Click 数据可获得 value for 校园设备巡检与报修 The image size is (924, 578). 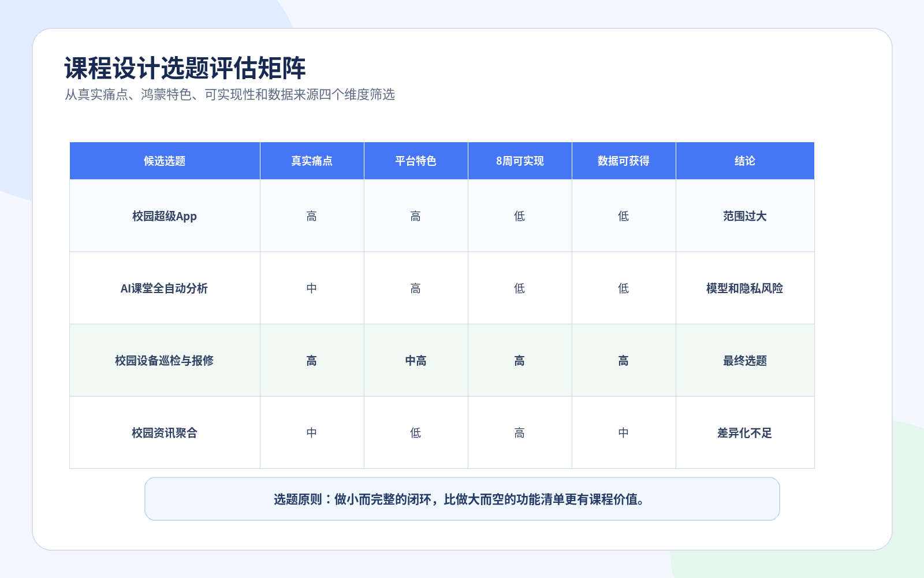624,361
